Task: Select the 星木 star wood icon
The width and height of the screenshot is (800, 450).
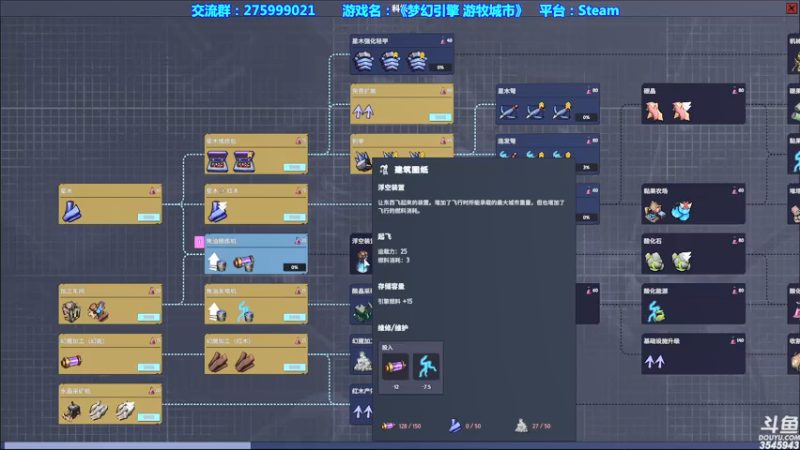Action: click(x=71, y=211)
